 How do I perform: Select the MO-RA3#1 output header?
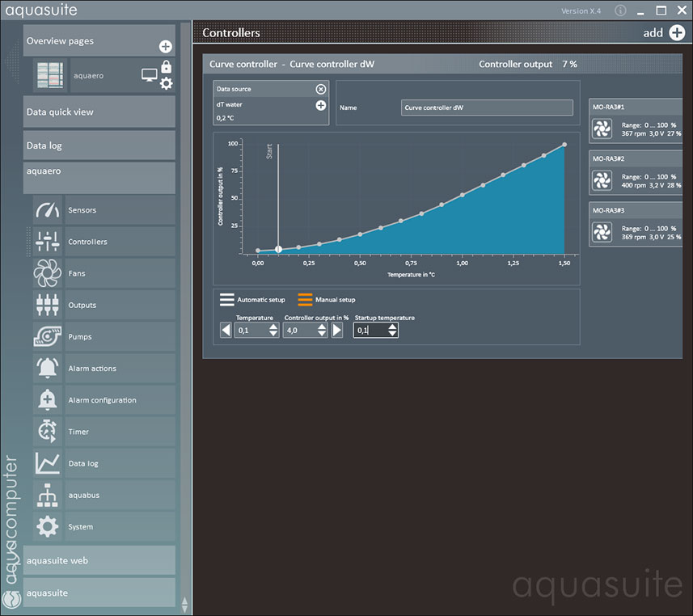(x=636, y=107)
